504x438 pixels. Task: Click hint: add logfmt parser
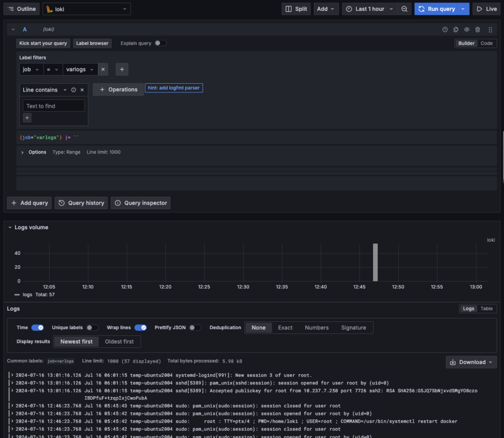pos(174,88)
